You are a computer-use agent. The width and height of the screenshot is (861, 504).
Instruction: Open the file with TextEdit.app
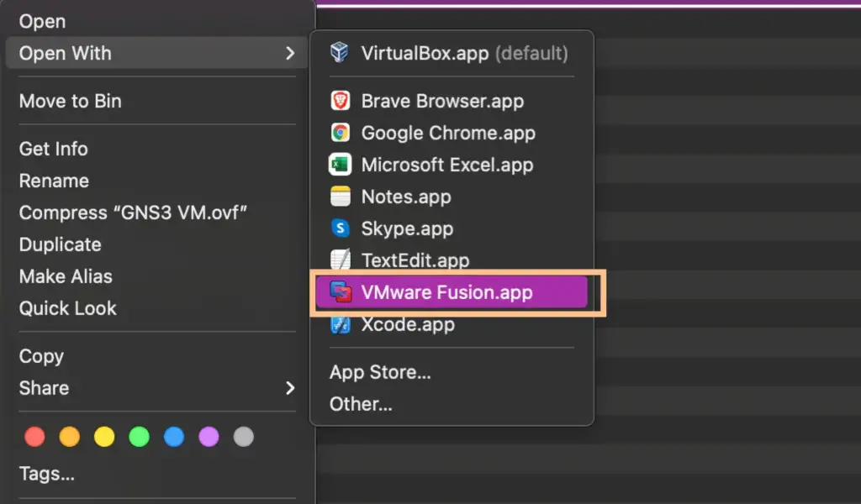pos(415,260)
